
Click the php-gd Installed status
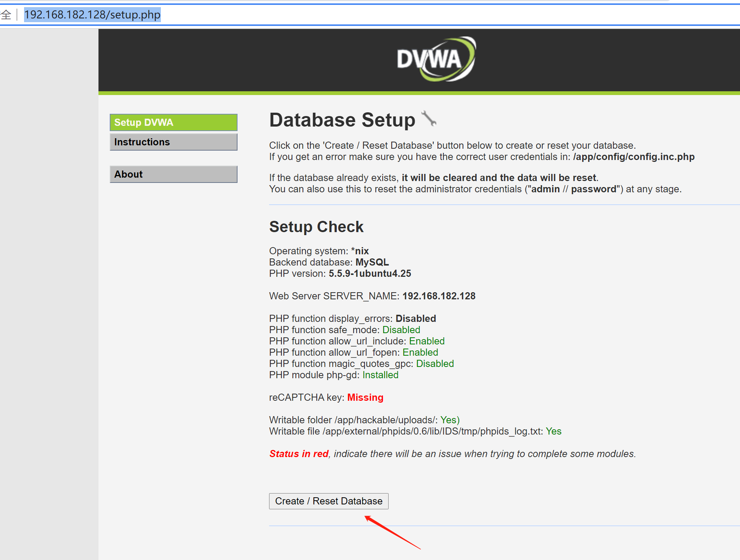coord(380,375)
